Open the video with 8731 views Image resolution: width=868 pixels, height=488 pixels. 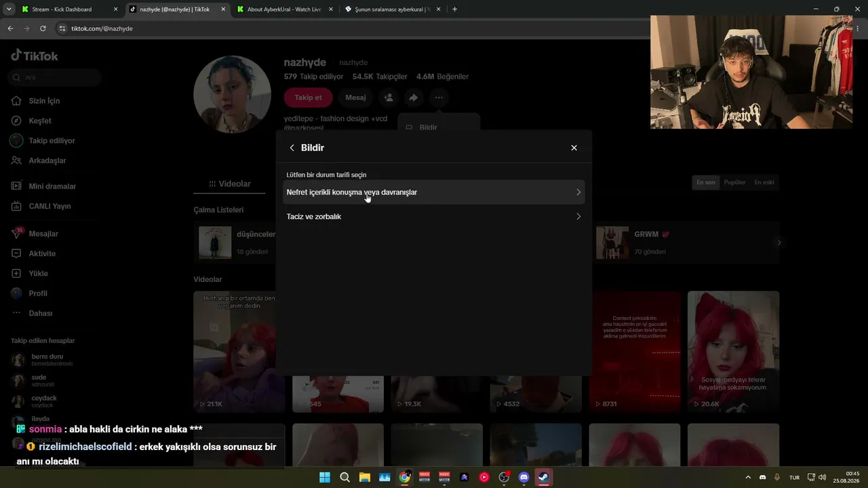[634, 352]
